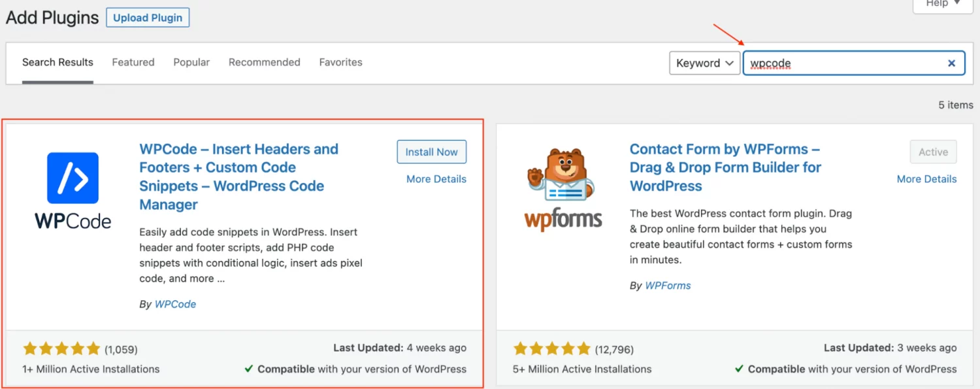This screenshot has height=389, width=980.
Task: Click the 1+ Million Active Installations text
Action: (91, 369)
